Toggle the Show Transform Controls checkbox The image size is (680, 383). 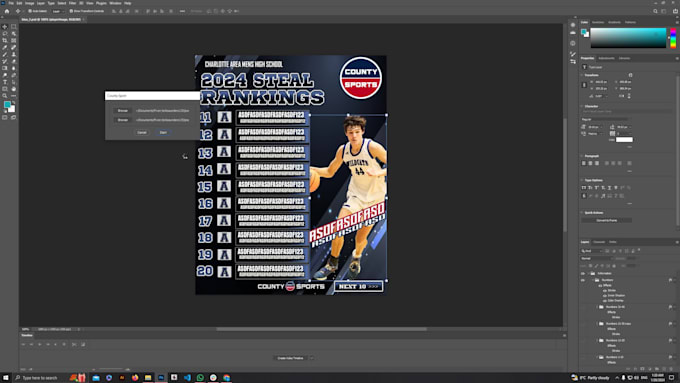[71, 11]
